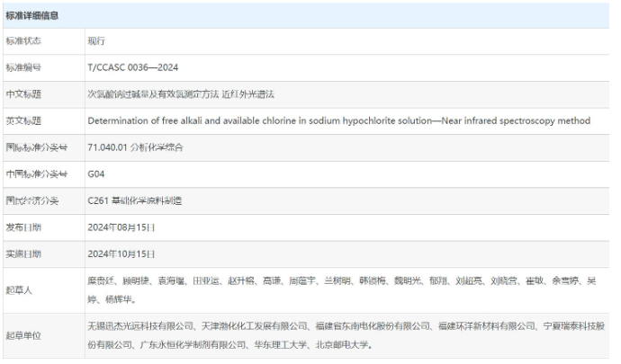Image resolution: width=621 pixels, height=364 pixels.
Task: Select the 标准状态 label cell
Action: click(x=23, y=41)
